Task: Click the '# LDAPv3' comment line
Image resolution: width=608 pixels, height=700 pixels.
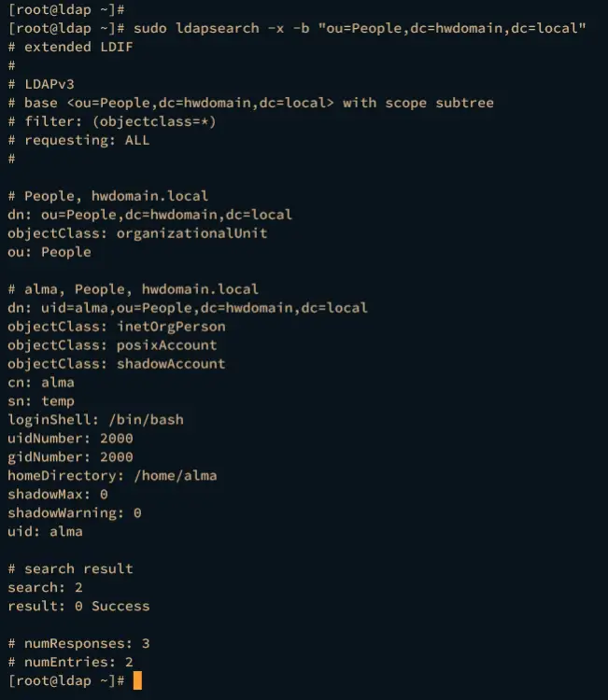Action: 41,84
